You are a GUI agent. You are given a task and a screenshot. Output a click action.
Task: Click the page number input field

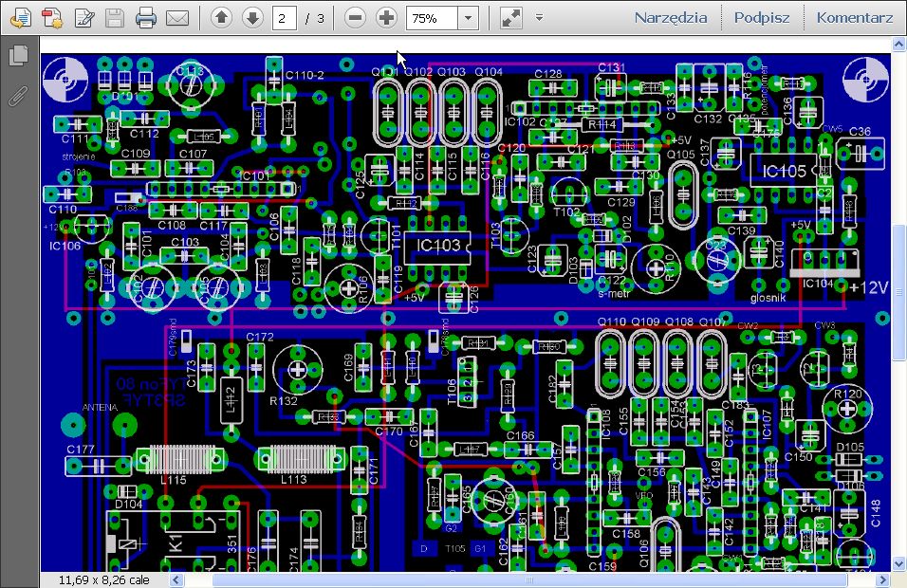tap(284, 18)
